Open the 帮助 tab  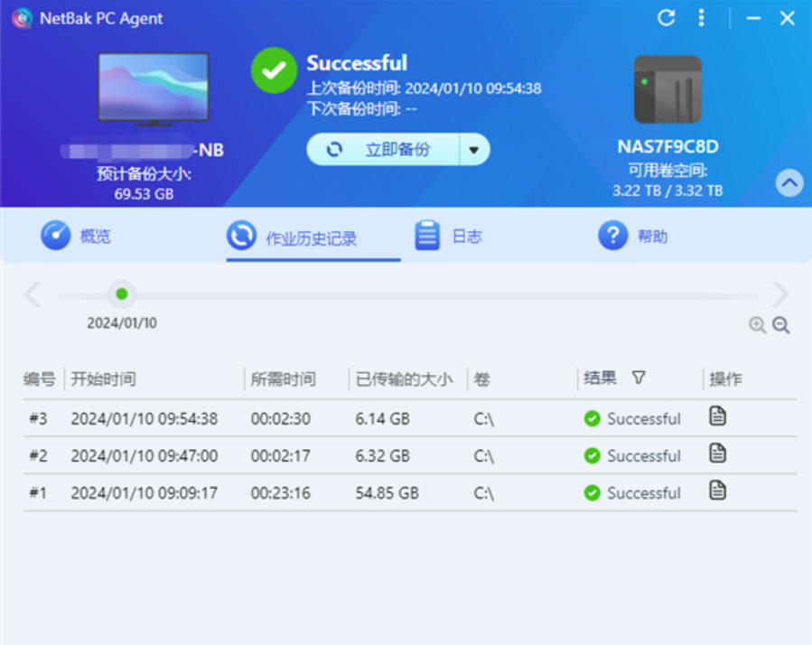[x=633, y=237]
